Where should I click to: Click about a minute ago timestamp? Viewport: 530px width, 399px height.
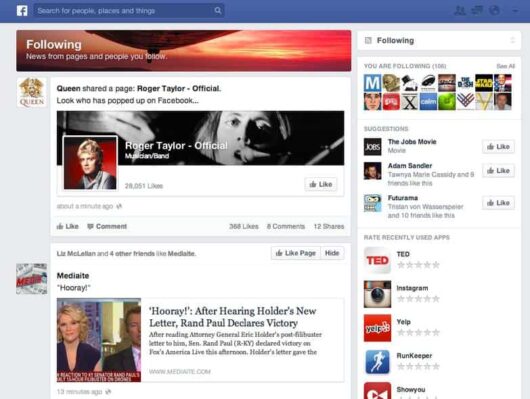coord(85,206)
